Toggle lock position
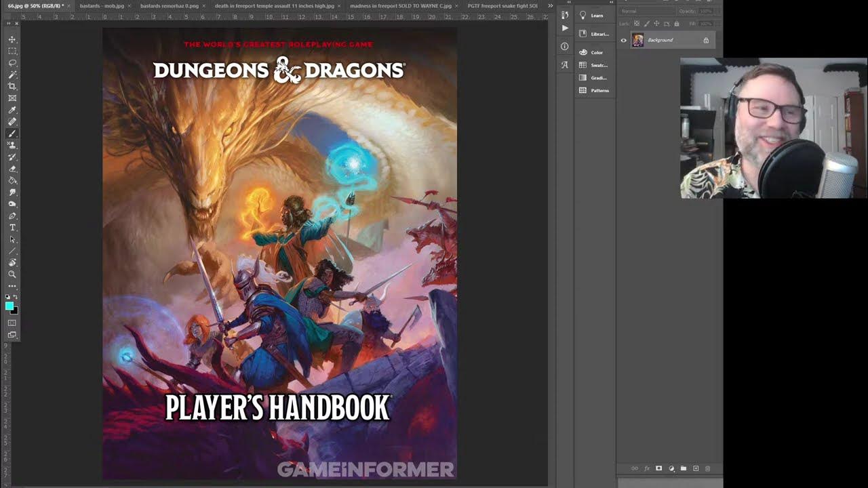Screen dimensions: 868x488 click(x=656, y=24)
